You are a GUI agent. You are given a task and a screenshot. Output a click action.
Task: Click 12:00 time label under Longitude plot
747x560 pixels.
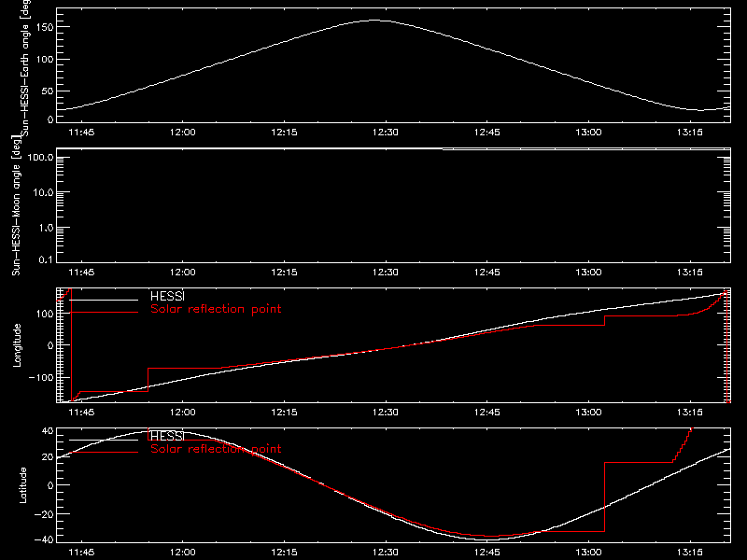pyautogui.click(x=182, y=412)
